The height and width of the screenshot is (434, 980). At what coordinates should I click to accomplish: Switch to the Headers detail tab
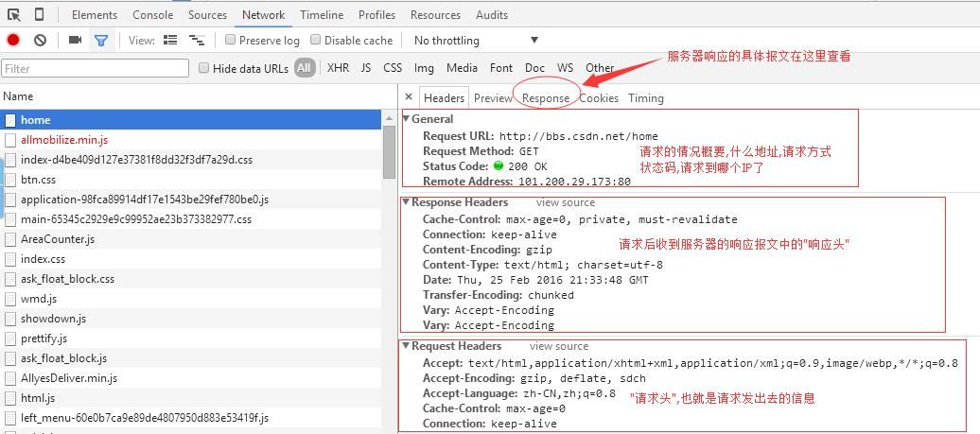(x=444, y=98)
